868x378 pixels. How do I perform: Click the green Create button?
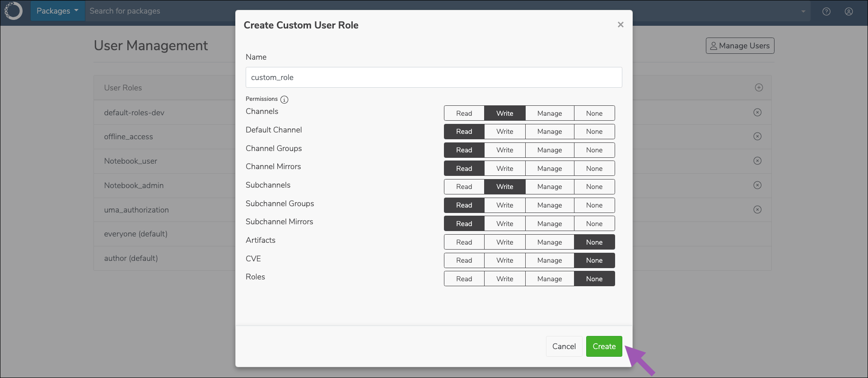(604, 346)
